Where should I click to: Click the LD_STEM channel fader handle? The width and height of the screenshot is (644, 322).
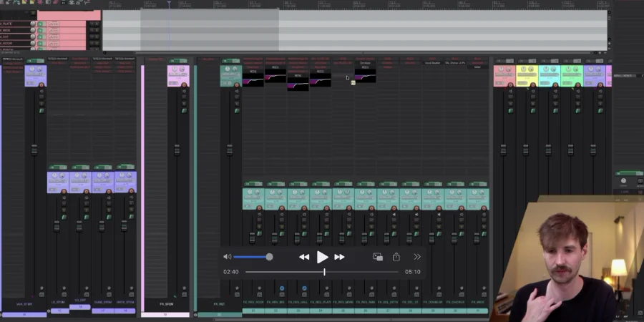pyautogui.click(x=57, y=226)
